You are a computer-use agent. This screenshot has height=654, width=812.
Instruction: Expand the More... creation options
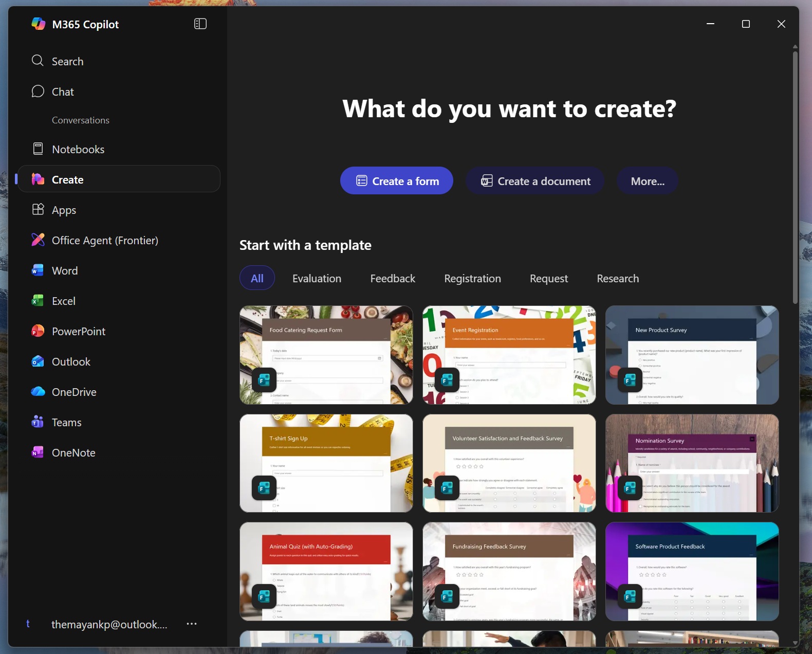pos(647,181)
